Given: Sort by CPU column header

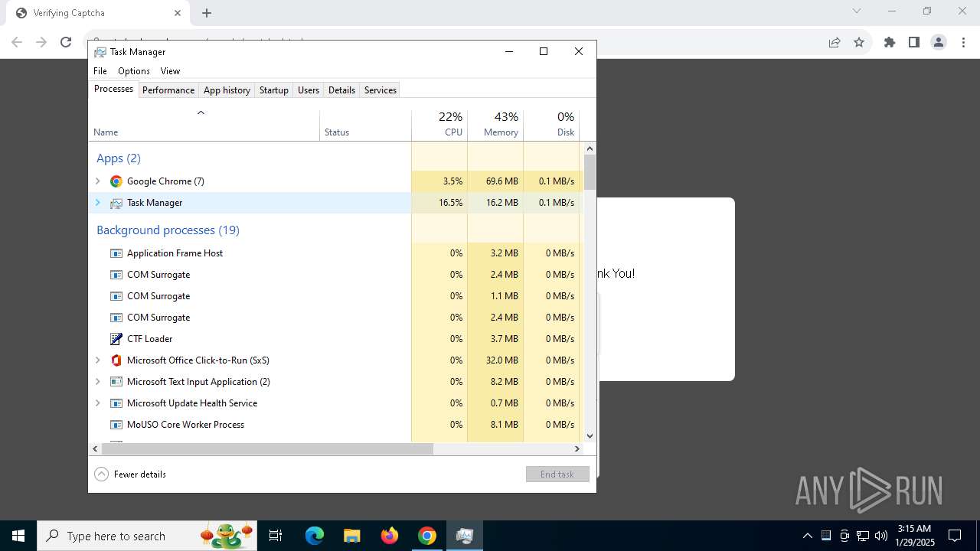Looking at the screenshot, I should point(439,125).
